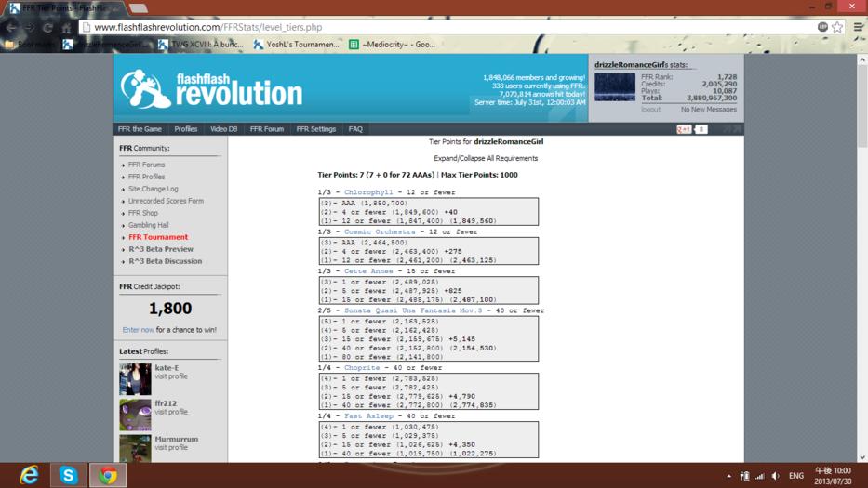This screenshot has height=488, width=868.
Task: Click the Google +1 button in the nav bar
Action: [684, 129]
